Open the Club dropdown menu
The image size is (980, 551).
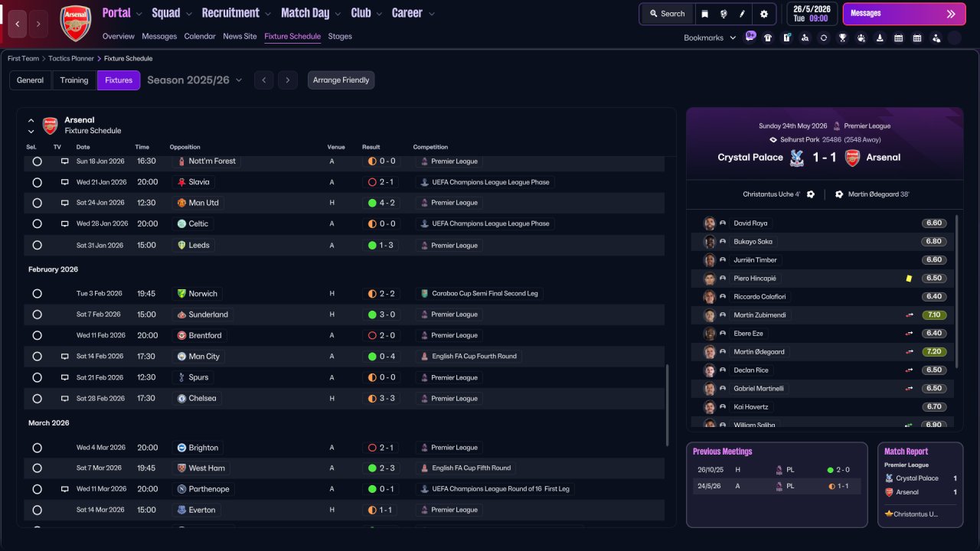(x=366, y=13)
